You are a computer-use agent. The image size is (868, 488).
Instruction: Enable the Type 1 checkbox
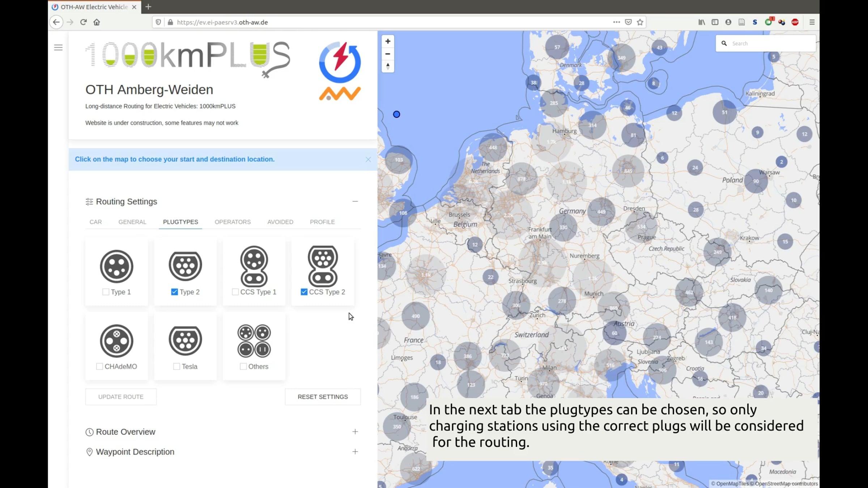point(106,292)
